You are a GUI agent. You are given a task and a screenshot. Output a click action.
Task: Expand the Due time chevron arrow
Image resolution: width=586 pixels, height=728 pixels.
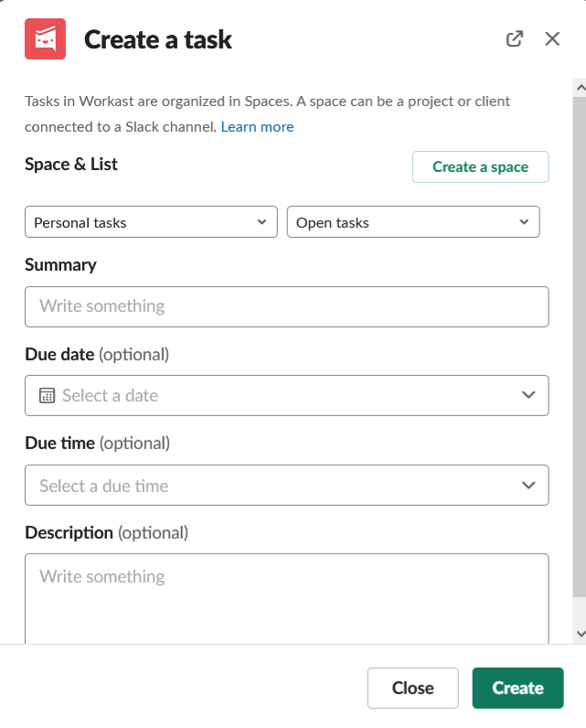528,486
